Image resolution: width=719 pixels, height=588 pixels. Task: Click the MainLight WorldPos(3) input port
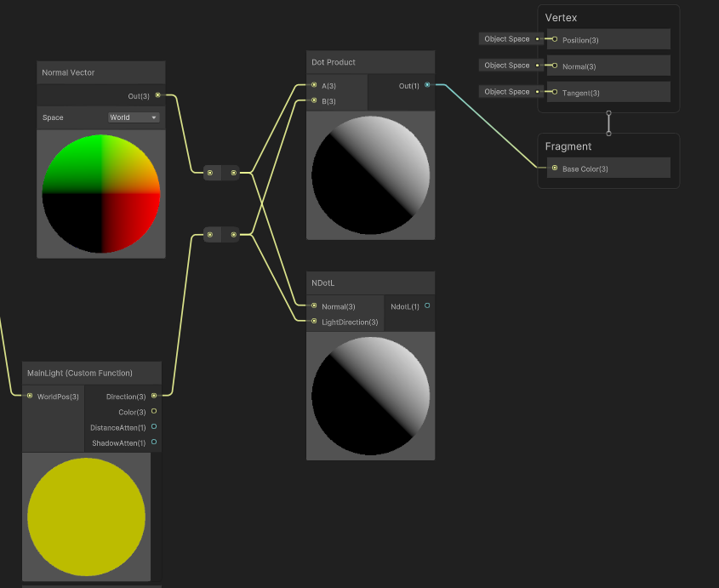click(x=30, y=396)
